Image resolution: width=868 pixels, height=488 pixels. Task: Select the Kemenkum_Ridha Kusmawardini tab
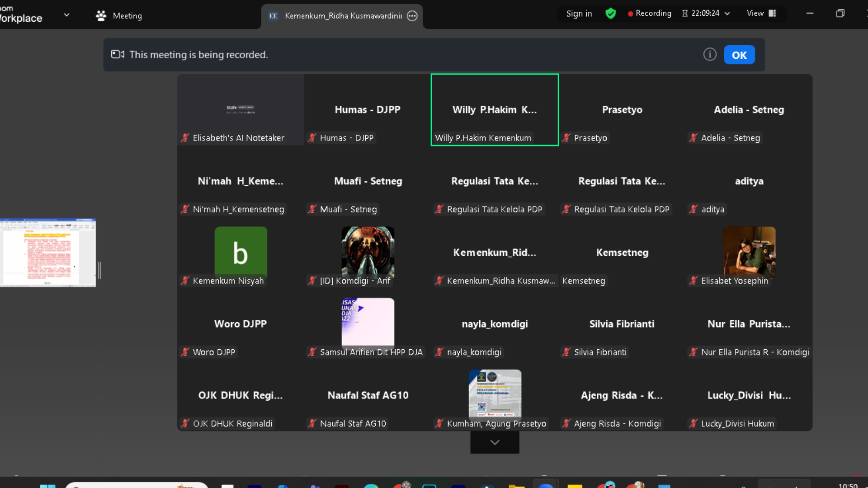coord(342,16)
